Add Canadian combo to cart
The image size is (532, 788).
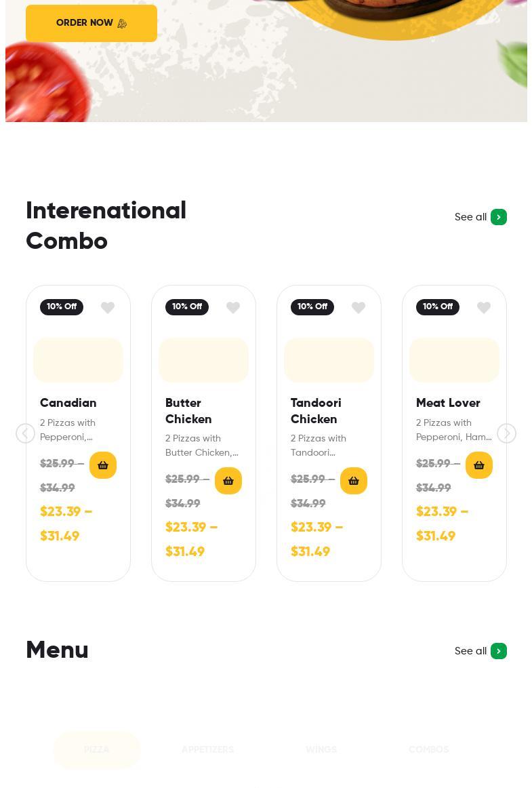click(x=103, y=465)
